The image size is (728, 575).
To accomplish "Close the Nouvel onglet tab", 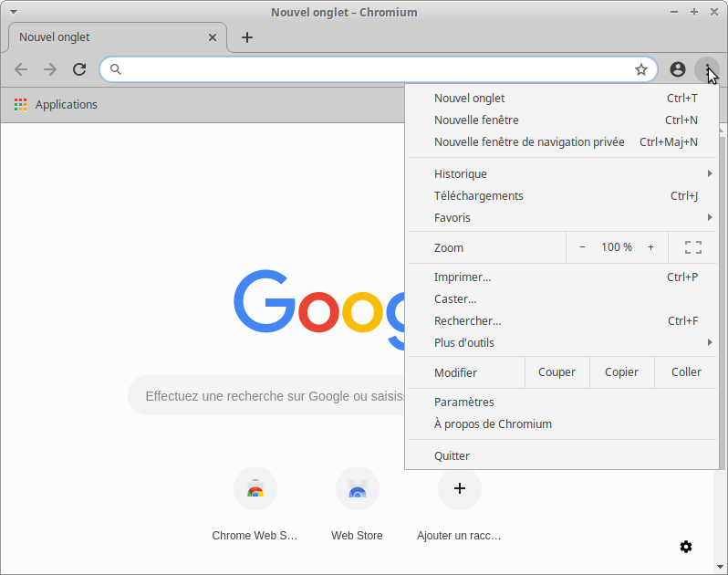I will [213, 37].
